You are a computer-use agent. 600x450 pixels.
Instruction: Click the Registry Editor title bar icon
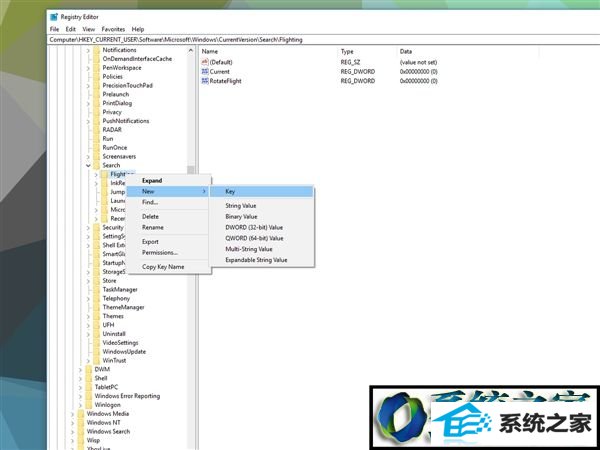click(x=54, y=17)
